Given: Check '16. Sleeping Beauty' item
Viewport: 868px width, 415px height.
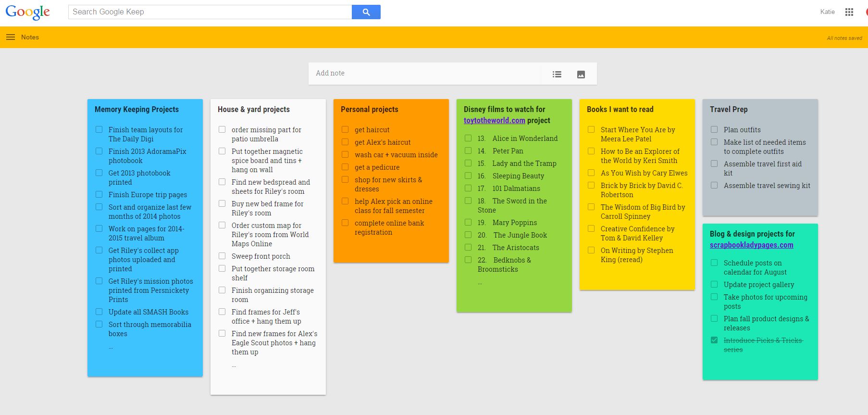Looking at the screenshot, I should [x=468, y=176].
